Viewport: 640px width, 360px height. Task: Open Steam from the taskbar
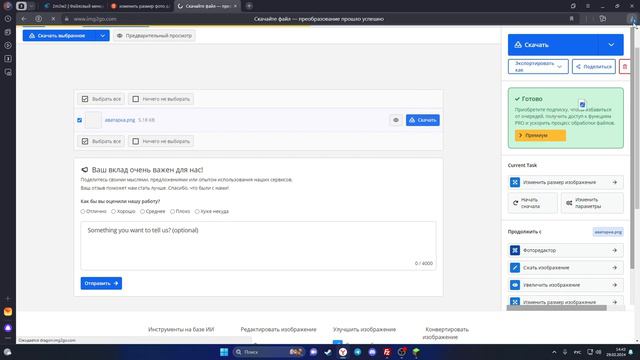point(328,352)
